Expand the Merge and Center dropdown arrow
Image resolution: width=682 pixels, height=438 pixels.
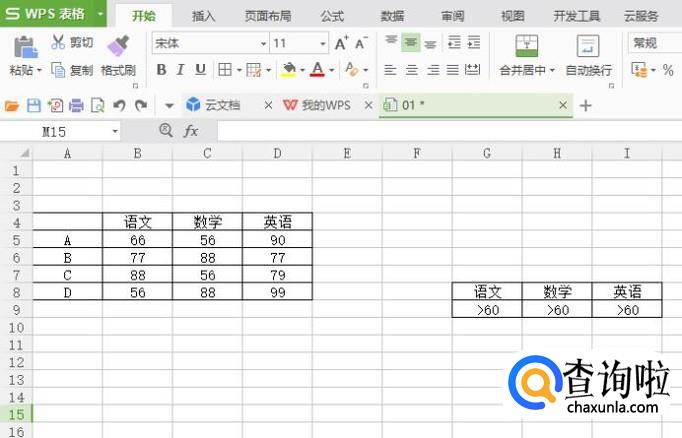(552, 70)
